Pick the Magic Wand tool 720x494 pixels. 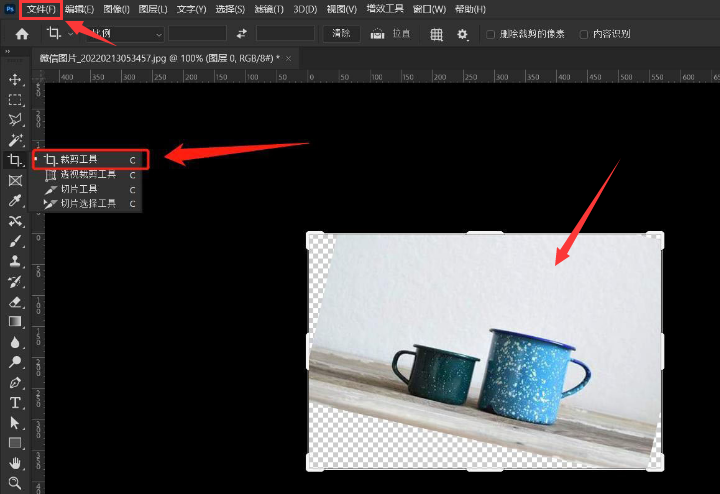point(15,140)
